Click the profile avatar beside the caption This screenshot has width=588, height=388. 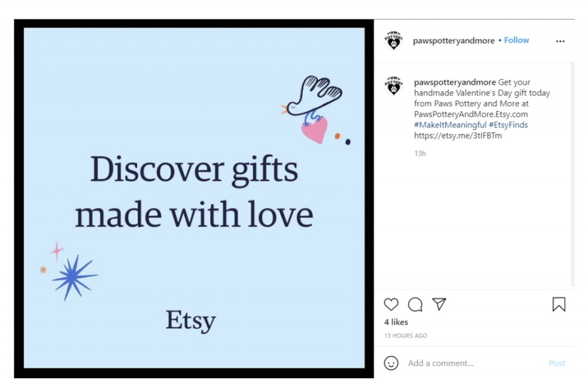[x=393, y=85]
